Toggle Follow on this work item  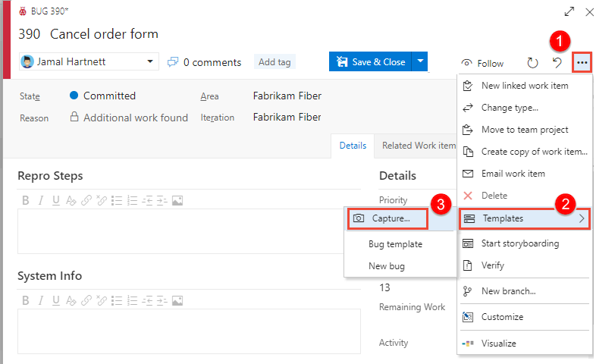coord(482,64)
